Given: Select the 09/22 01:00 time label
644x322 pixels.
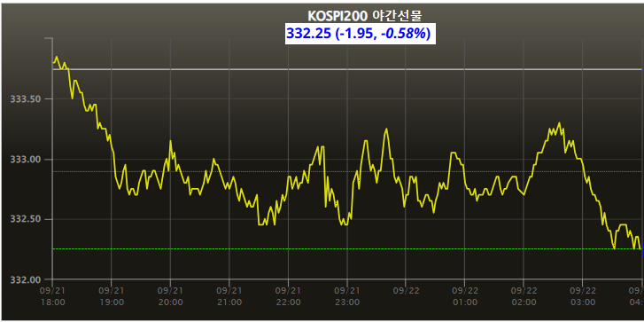Looking at the screenshot, I should coord(465,296).
